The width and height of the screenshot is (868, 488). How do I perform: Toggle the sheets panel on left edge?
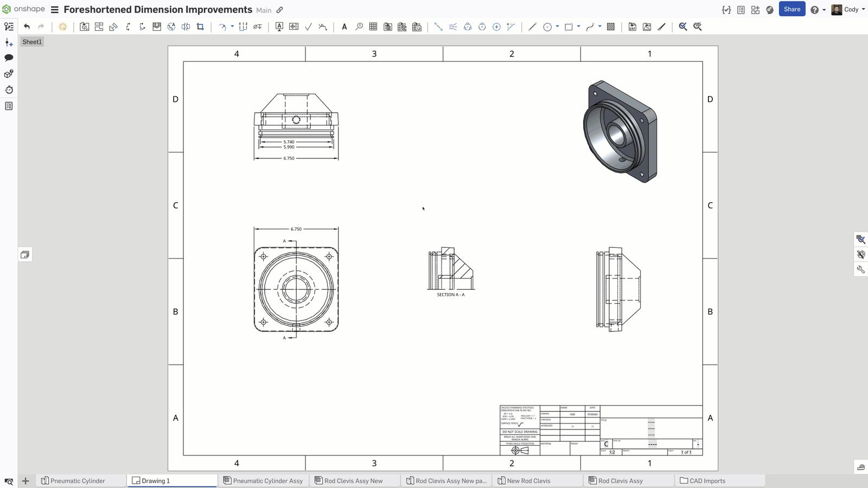click(x=25, y=255)
